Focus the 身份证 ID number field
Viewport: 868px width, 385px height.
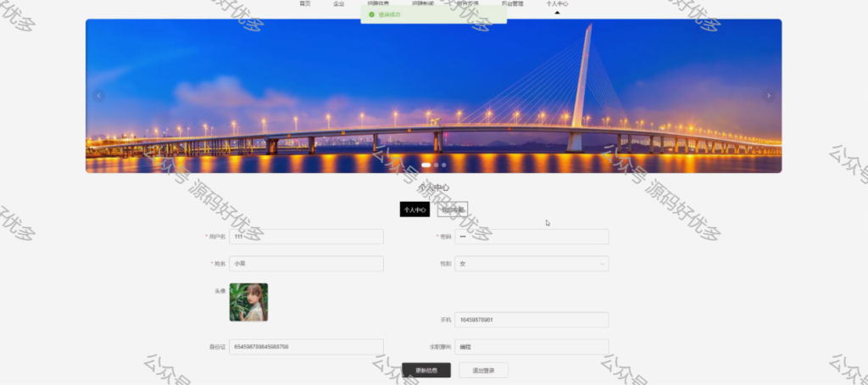306,347
